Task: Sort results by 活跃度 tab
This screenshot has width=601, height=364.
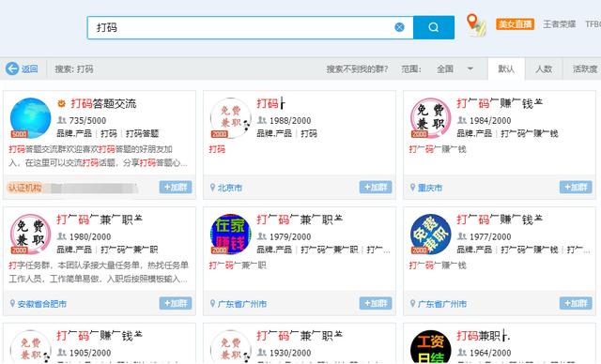Action: [x=585, y=68]
